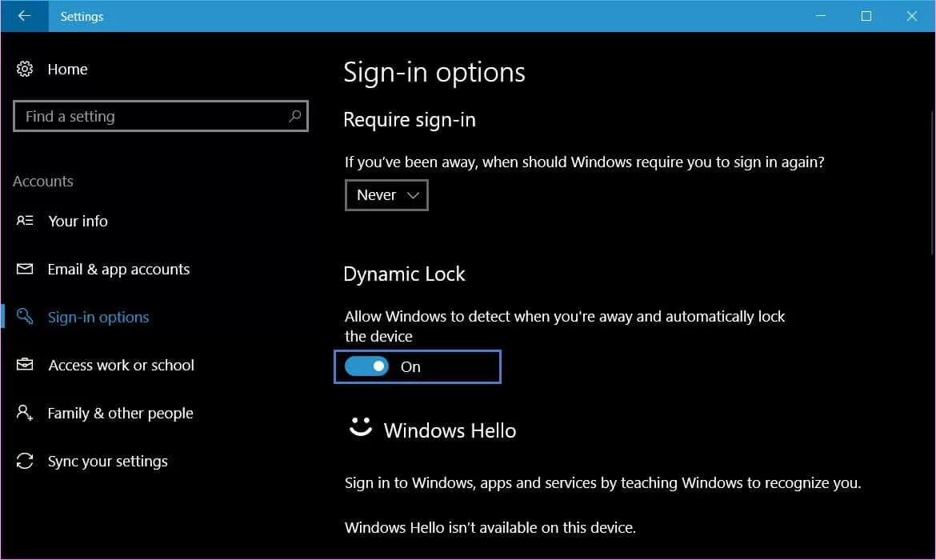The width and height of the screenshot is (936, 560).
Task: Click the Sign-in options page title
Action: [x=434, y=73]
